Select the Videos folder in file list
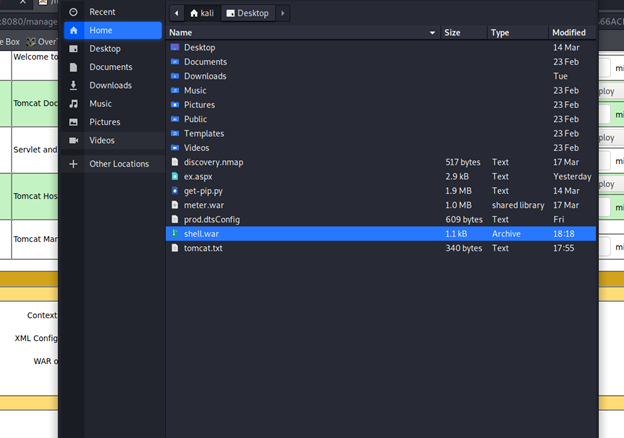 coord(381,148)
